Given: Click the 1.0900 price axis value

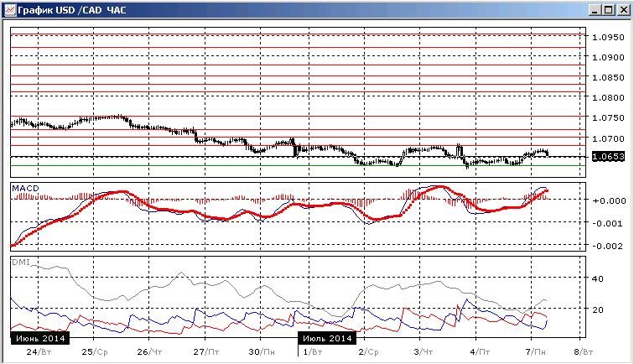Looking at the screenshot, I should [x=608, y=57].
